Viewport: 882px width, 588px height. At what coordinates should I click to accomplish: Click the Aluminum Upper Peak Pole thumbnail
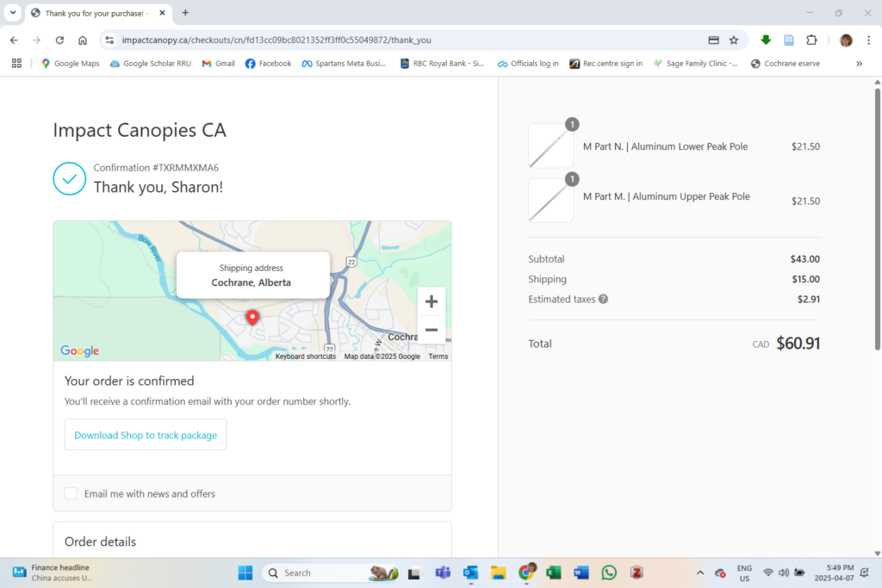(550, 201)
